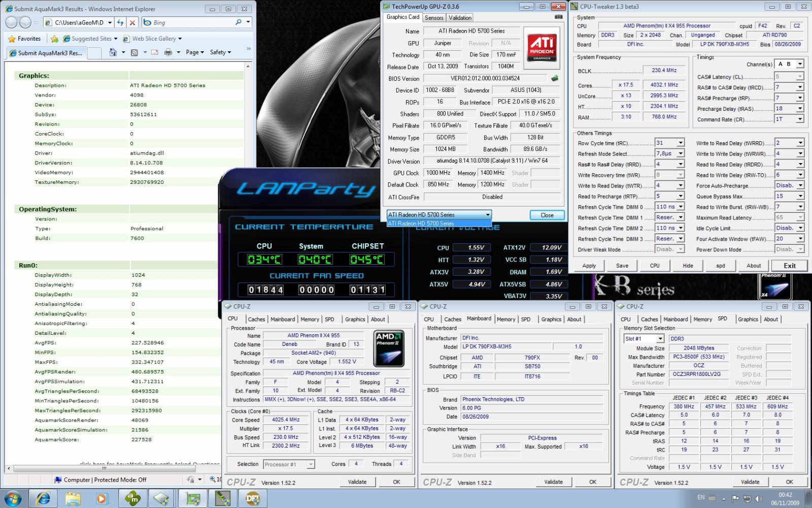Click Hide button in CPU-Tweaker
The width and height of the screenshot is (812, 508).
(688, 266)
